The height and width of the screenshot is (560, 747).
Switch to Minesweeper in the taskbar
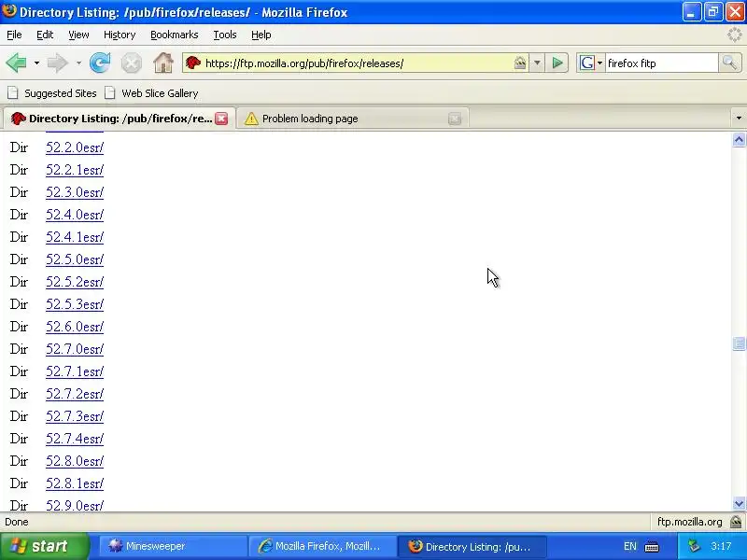173,546
